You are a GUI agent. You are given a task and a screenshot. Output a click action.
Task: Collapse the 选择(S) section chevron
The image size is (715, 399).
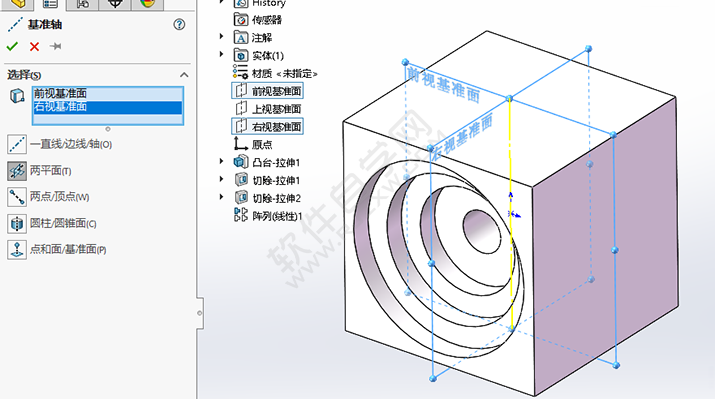point(184,75)
